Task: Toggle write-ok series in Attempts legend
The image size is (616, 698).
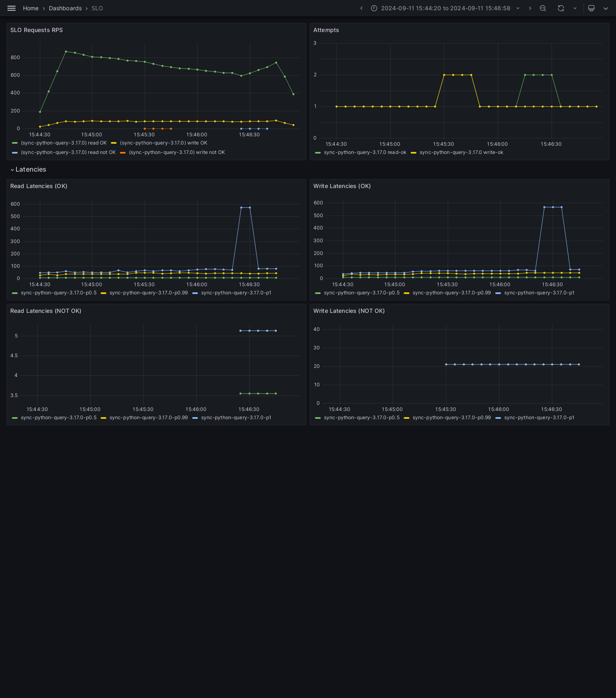Action: pos(461,152)
